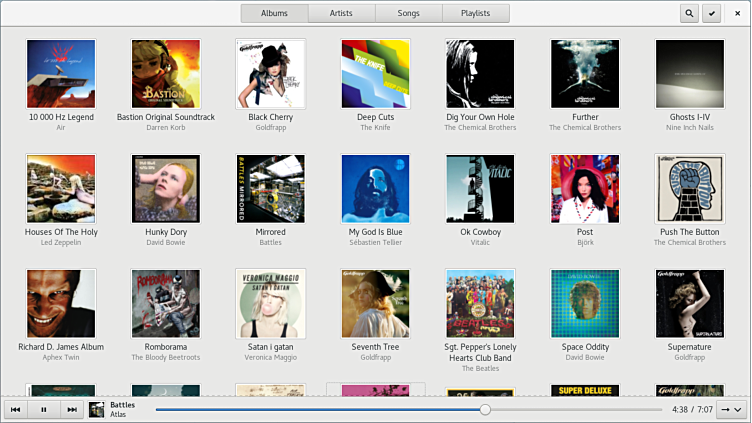Image resolution: width=752 pixels, height=423 pixels.
Task: Select the Albums tab
Action: pyautogui.click(x=274, y=14)
